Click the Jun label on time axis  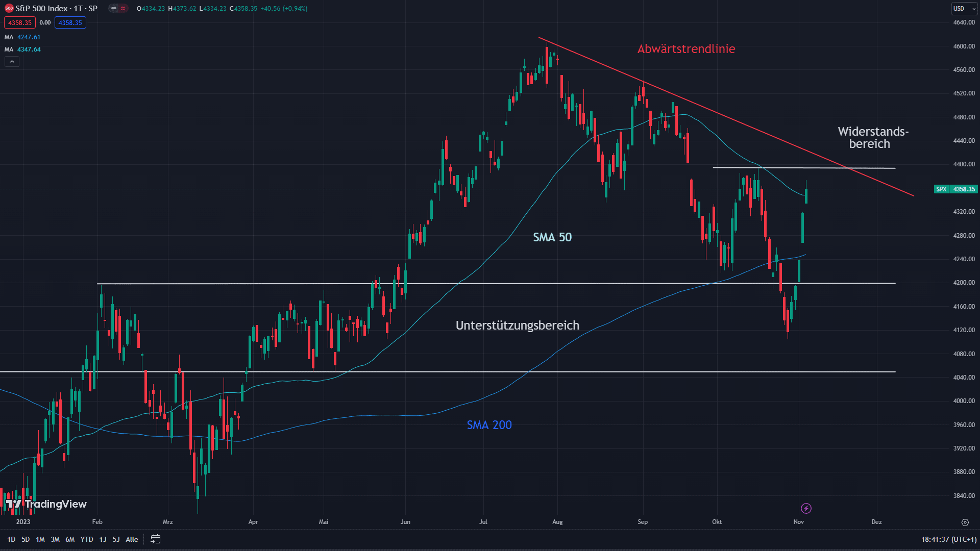pyautogui.click(x=405, y=522)
